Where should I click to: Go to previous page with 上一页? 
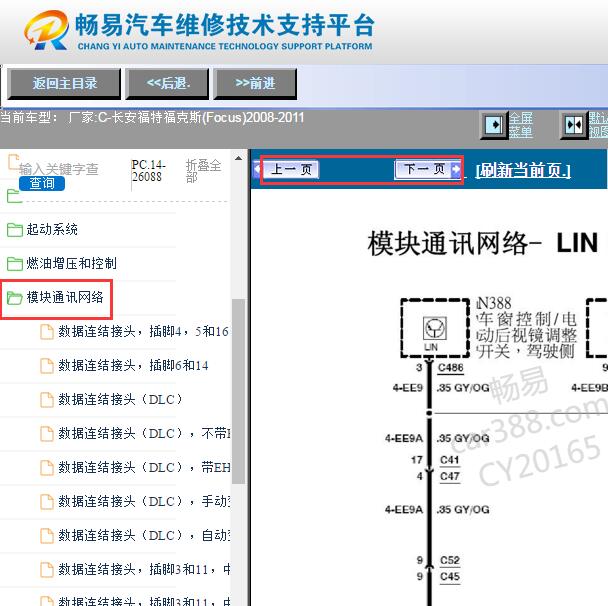click(291, 169)
